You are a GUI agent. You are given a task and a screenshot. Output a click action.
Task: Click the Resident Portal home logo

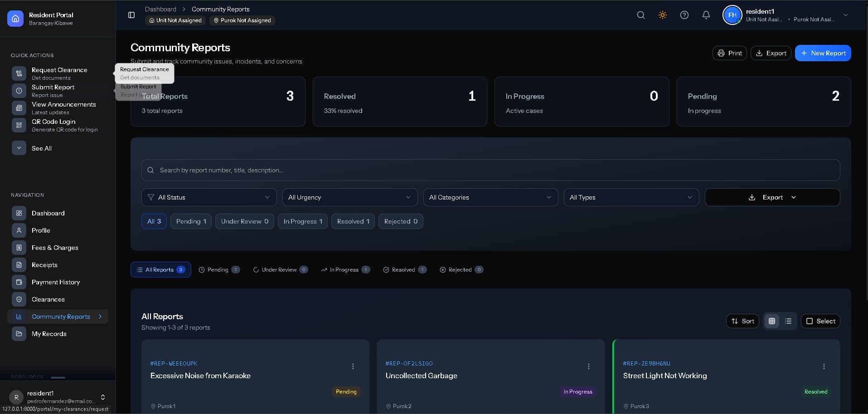pyautogui.click(x=15, y=19)
